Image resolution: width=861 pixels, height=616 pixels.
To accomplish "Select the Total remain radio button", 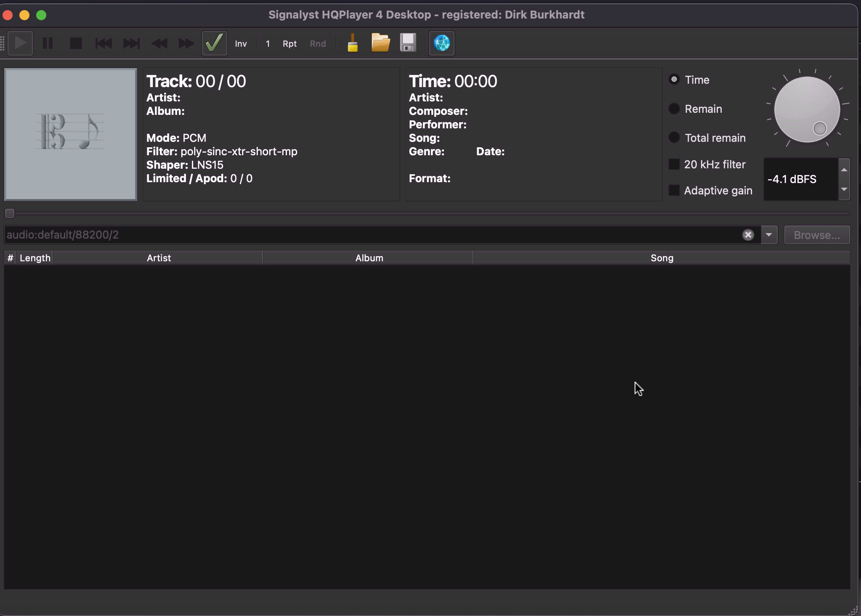I will click(x=674, y=138).
